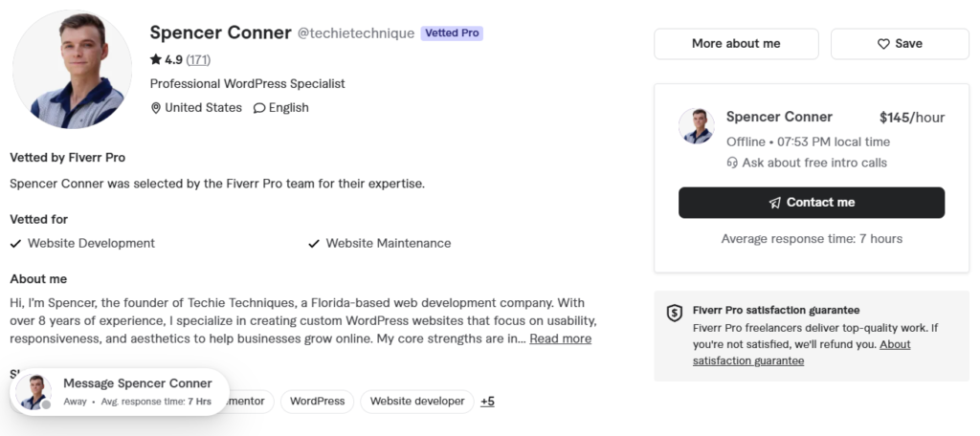Expand the +5 additional skills
Image resolution: width=980 pixels, height=436 pixels.
tap(487, 401)
